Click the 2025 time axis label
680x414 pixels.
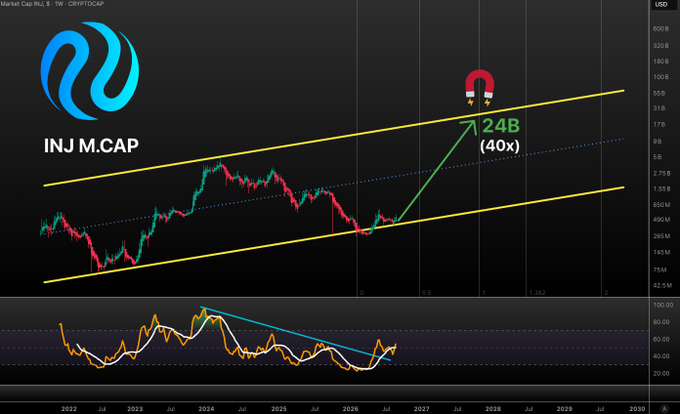(279, 409)
